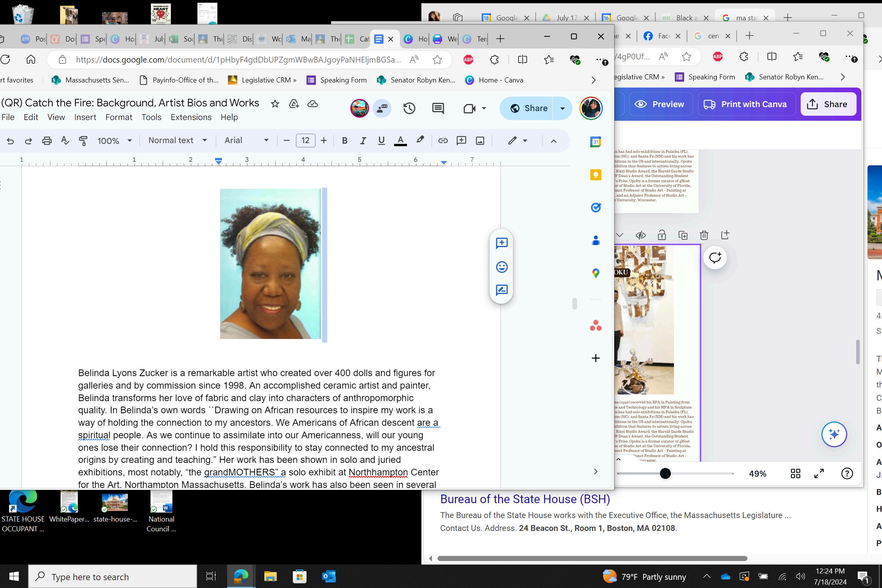Click the Docs Share button
Image resolution: width=882 pixels, height=588 pixels.
[x=528, y=108]
